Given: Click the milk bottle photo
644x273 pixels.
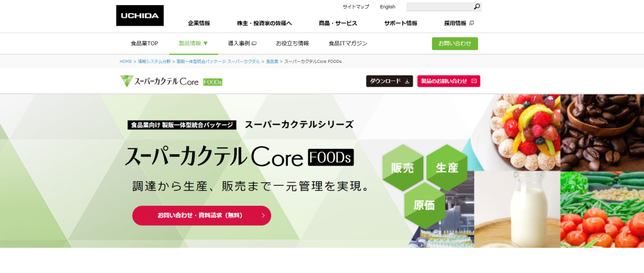Looking at the screenshot, I should 517,209.
